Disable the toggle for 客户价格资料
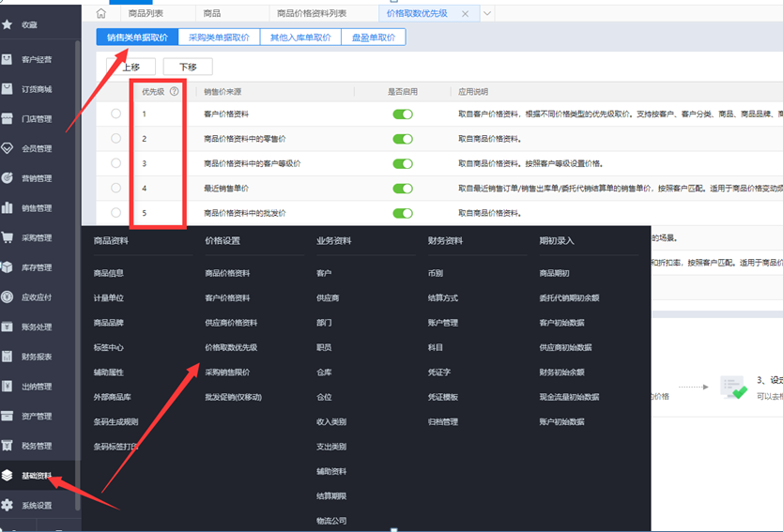The image size is (783, 532). 402,114
